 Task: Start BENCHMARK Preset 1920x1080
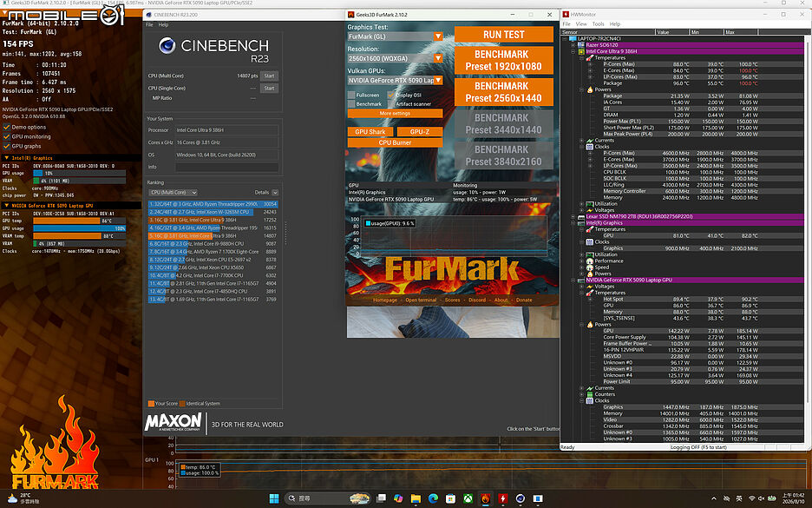[x=503, y=60]
